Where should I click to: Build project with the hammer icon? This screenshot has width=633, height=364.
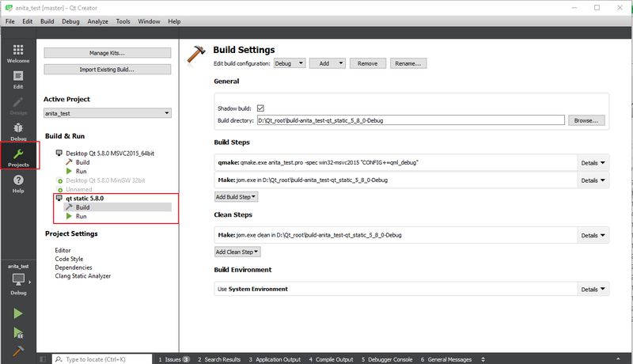coord(18,351)
